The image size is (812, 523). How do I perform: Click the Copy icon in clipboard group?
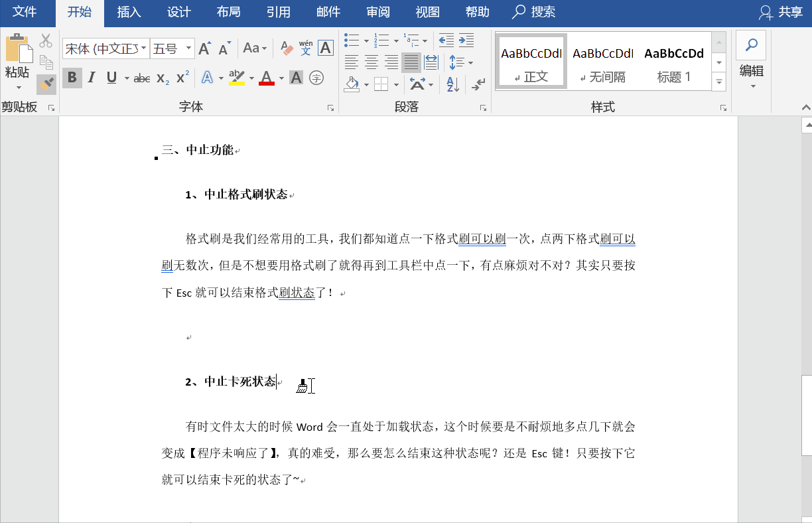tap(46, 62)
